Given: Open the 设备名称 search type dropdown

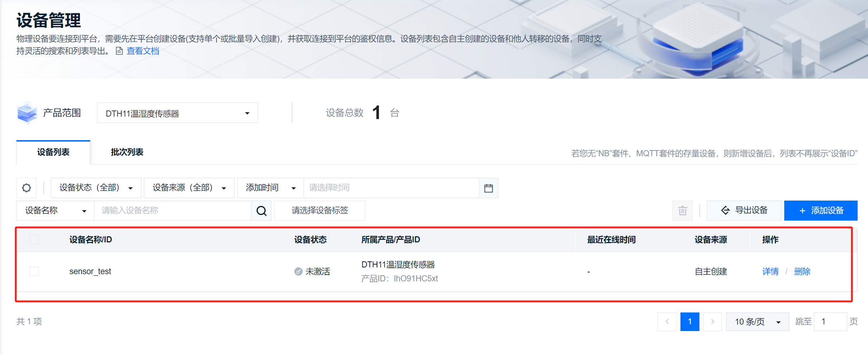Looking at the screenshot, I should pos(55,211).
